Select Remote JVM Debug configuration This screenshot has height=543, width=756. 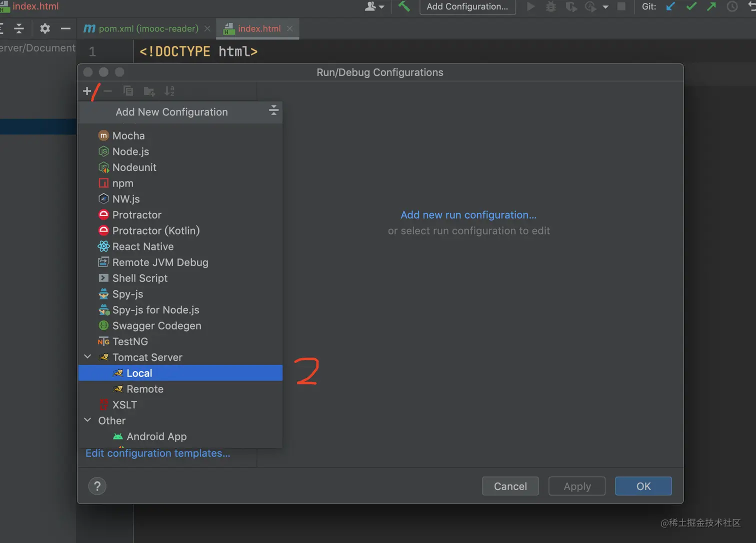180,262
